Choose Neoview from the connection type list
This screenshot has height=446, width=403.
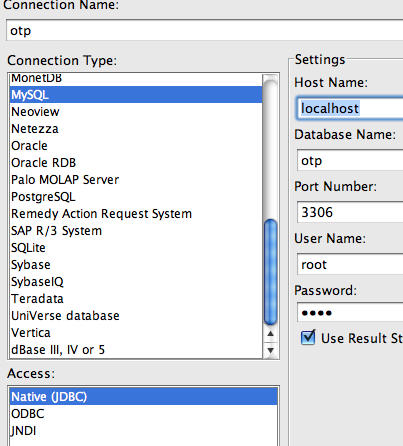click(136, 112)
